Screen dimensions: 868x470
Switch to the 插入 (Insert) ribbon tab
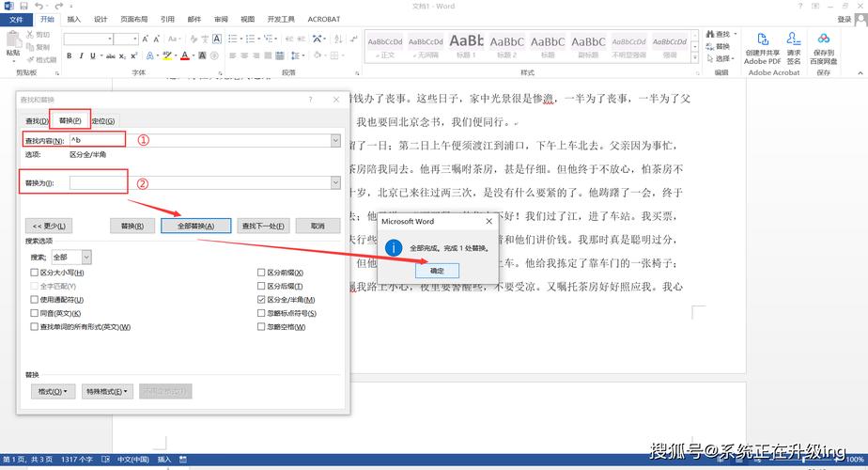tap(73, 20)
